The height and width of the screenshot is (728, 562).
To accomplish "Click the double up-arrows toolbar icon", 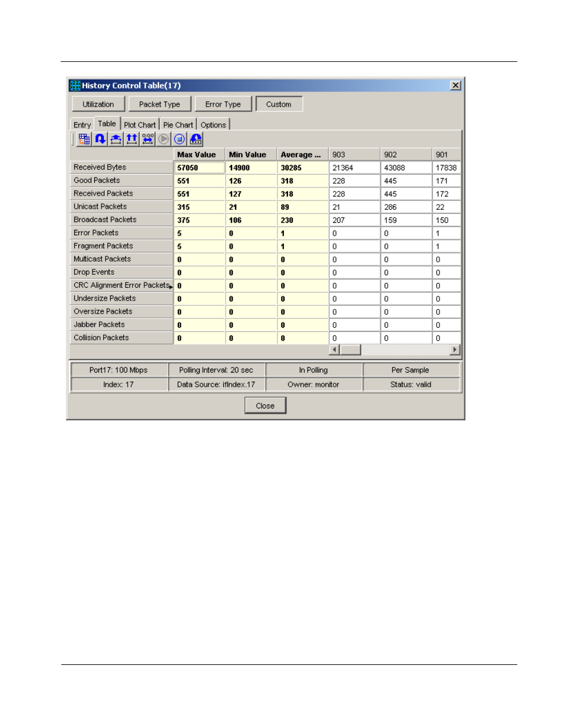I will coord(132,139).
